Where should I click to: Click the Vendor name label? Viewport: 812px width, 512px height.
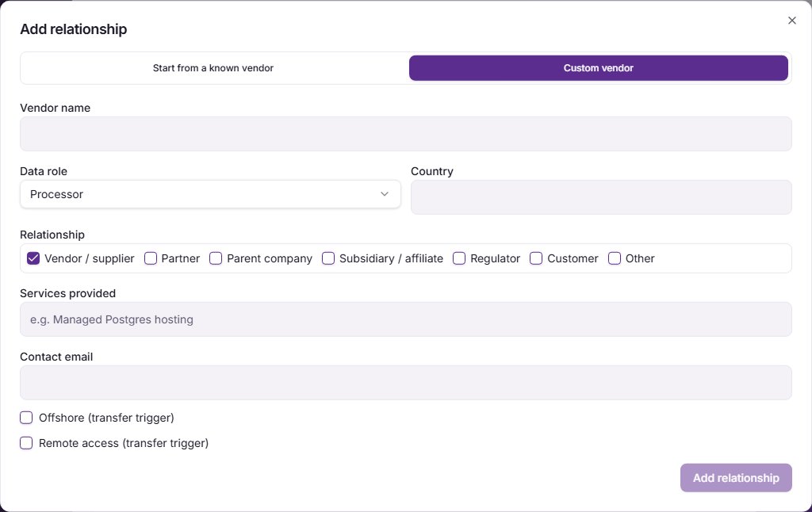pos(55,108)
